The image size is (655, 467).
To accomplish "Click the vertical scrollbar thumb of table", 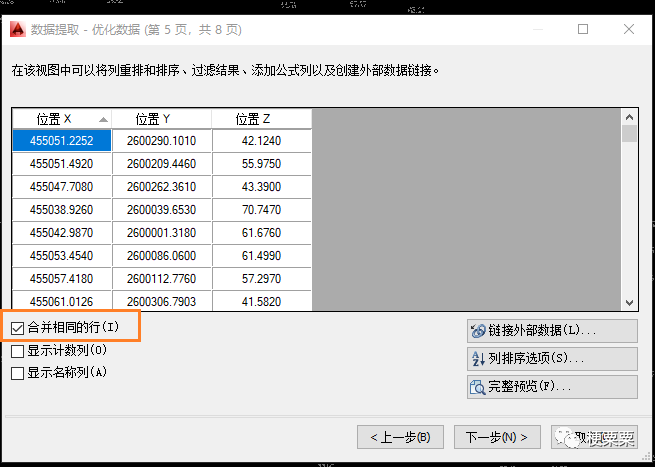I will pyautogui.click(x=630, y=134).
